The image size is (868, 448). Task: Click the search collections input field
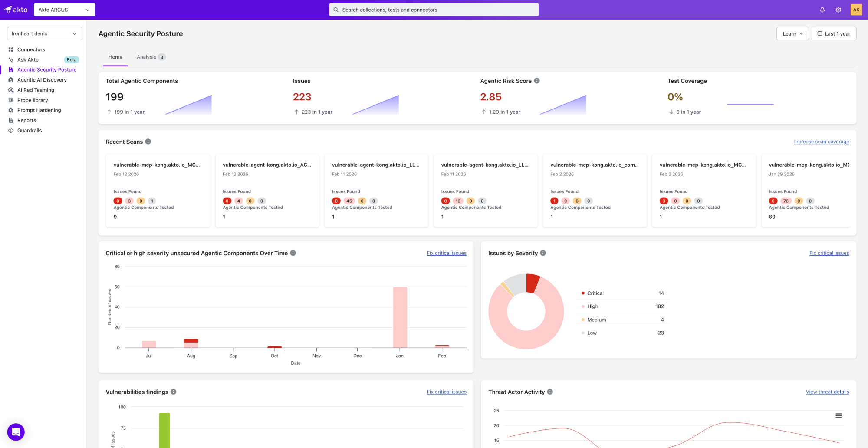[x=434, y=10]
